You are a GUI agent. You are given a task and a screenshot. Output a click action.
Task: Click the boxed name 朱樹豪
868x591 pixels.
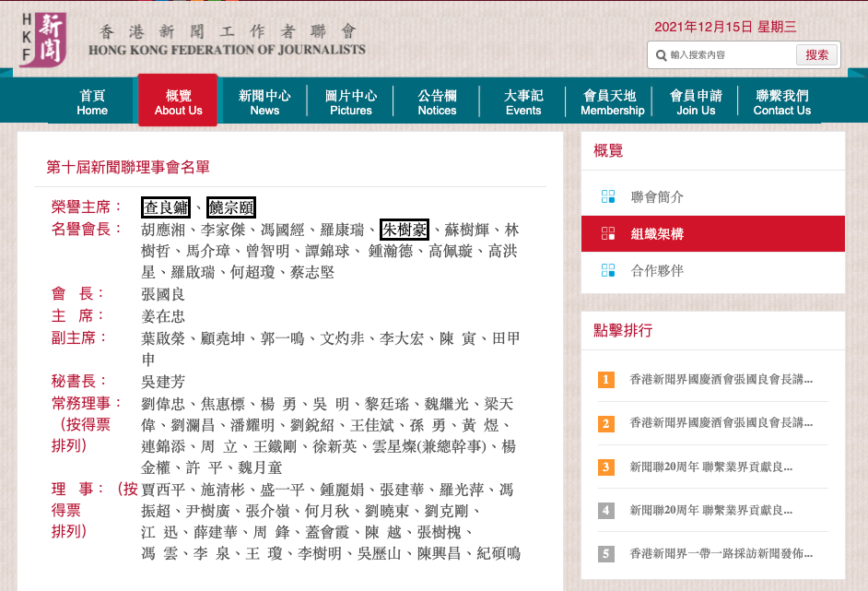(405, 230)
